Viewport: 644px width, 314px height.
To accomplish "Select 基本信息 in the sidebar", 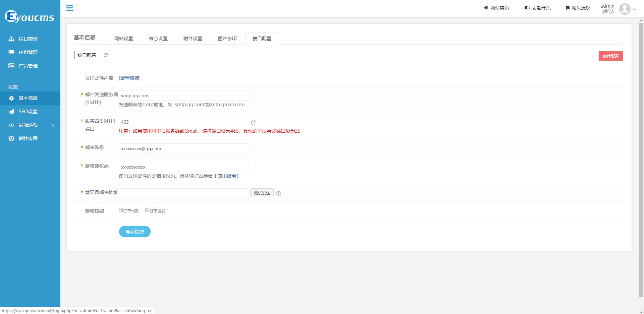I will (x=30, y=98).
